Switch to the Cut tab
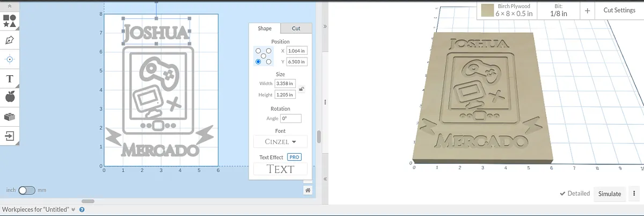644x216 pixels. (x=296, y=29)
